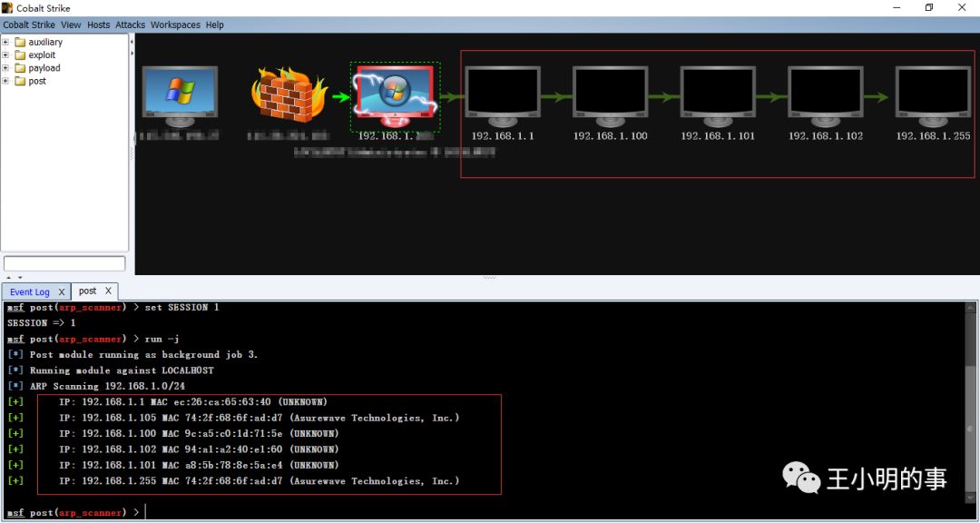
Task: Click the '192.168.1.255' host label
Action: click(933, 136)
